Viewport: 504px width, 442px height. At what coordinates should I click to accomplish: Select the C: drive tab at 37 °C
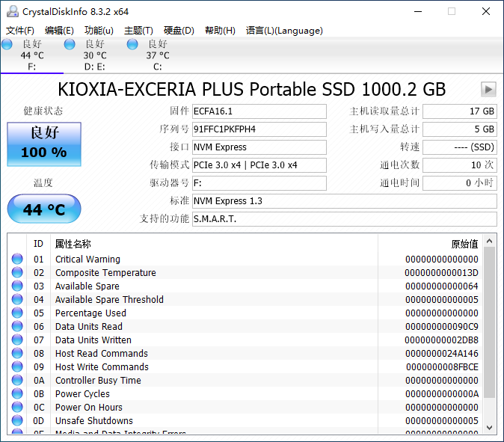158,55
